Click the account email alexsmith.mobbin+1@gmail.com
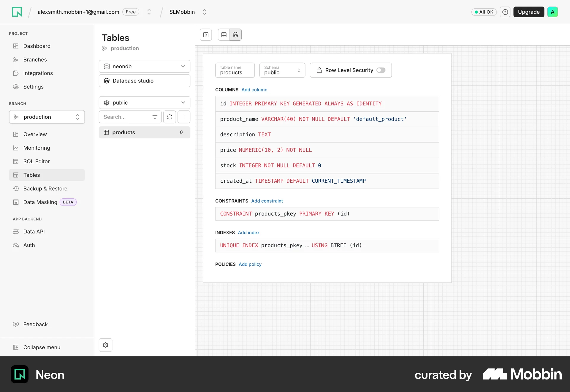The height and width of the screenshot is (392, 570). pos(78,12)
